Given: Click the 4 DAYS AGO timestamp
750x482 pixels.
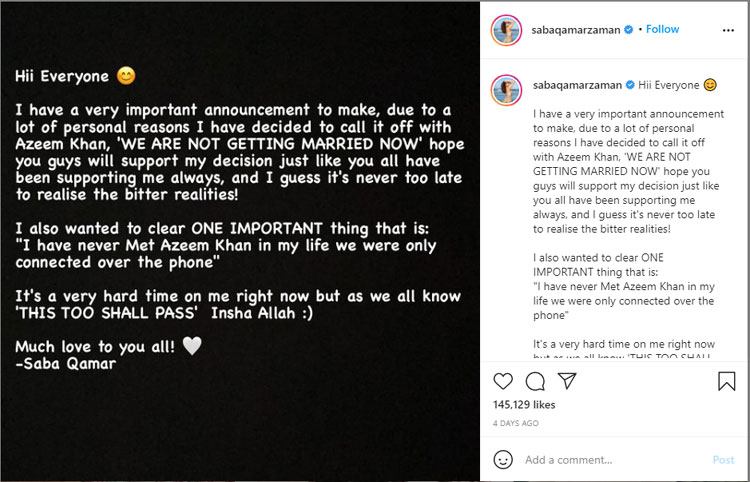Looking at the screenshot, I should (x=516, y=423).
